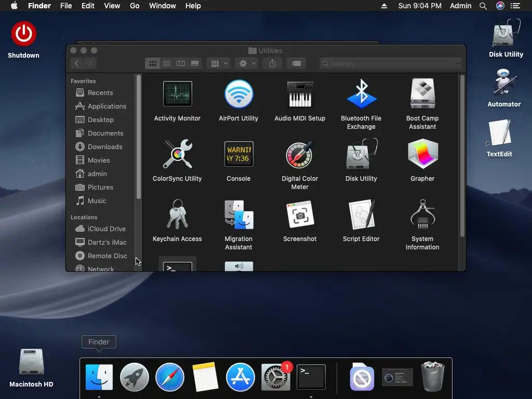The height and width of the screenshot is (399, 532).
Task: Open the Console app
Action: pos(238,154)
